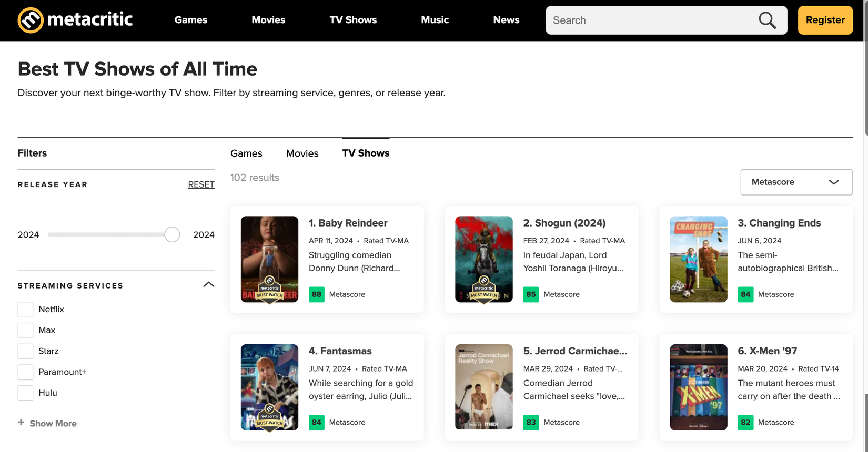Open the Jerrod Carmichael title link
The height and width of the screenshot is (452, 868).
(575, 351)
